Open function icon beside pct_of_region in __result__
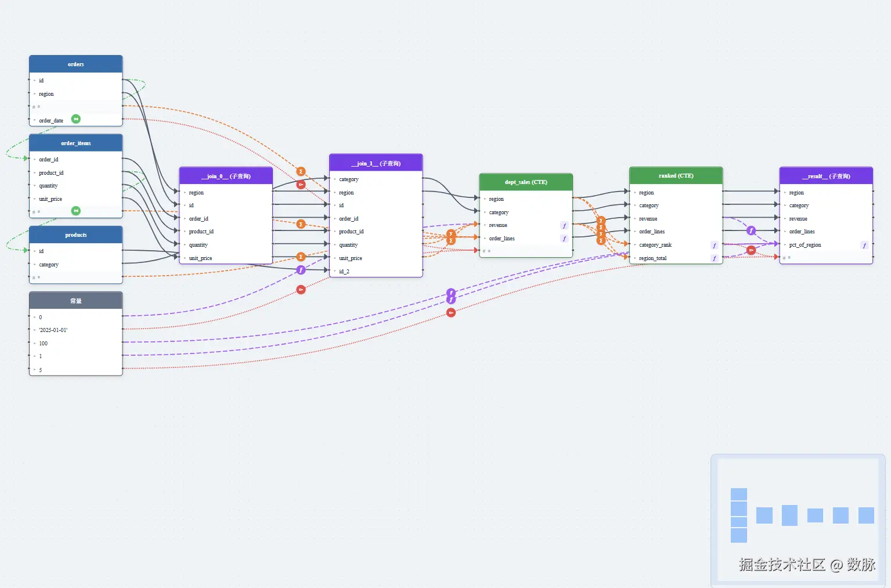 point(864,246)
